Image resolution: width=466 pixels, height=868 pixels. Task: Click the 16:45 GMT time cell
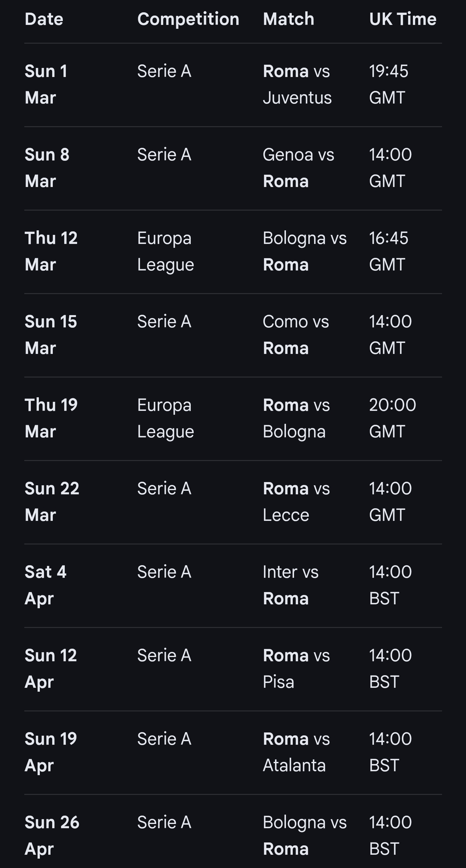coord(389,251)
